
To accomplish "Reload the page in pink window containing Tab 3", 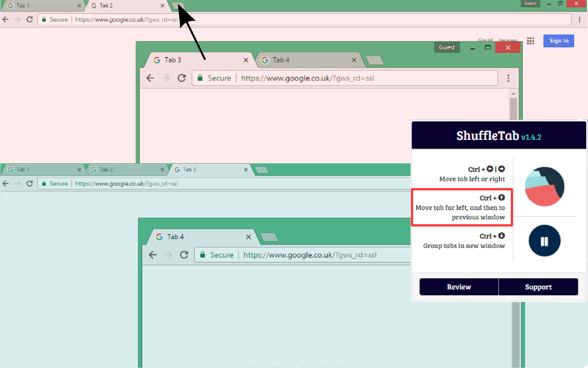I will tap(181, 78).
